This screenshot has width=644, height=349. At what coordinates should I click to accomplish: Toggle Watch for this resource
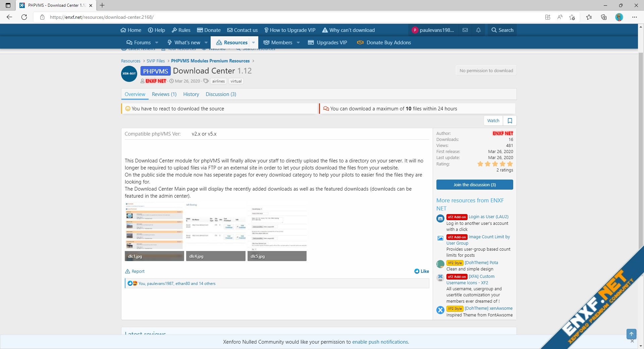click(x=493, y=121)
